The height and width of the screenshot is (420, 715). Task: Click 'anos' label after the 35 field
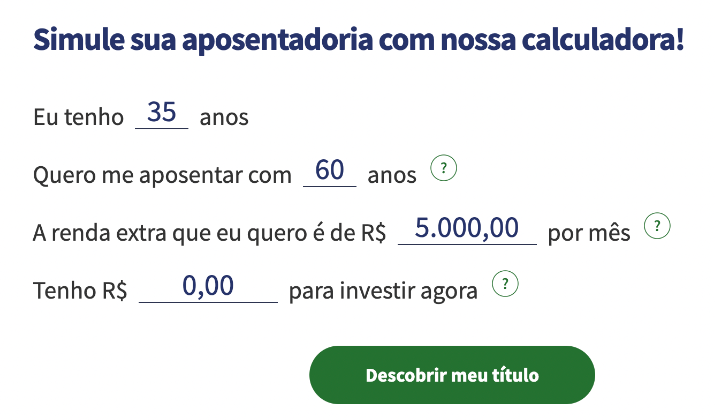[x=224, y=118]
